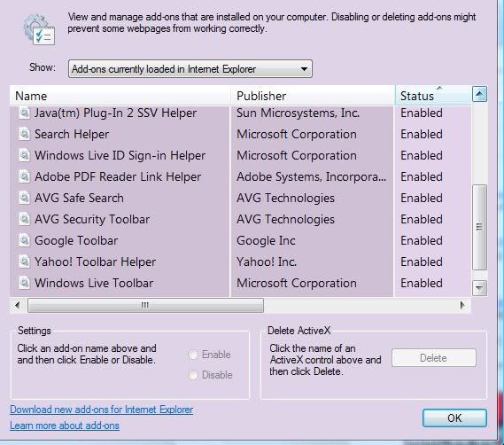Sort the list by the Publisher column header
Viewport: 504px width, 445px height.
pyautogui.click(x=313, y=96)
